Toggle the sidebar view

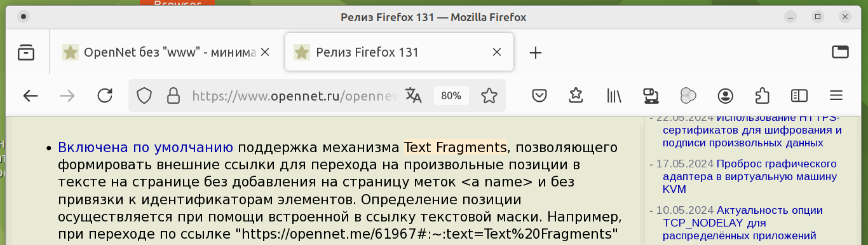(799, 96)
